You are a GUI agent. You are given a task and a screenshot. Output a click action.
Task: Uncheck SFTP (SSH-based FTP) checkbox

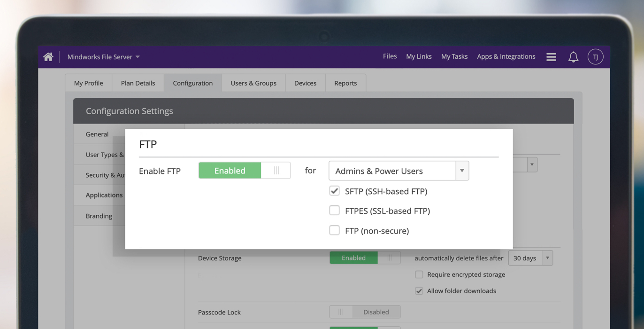point(334,191)
